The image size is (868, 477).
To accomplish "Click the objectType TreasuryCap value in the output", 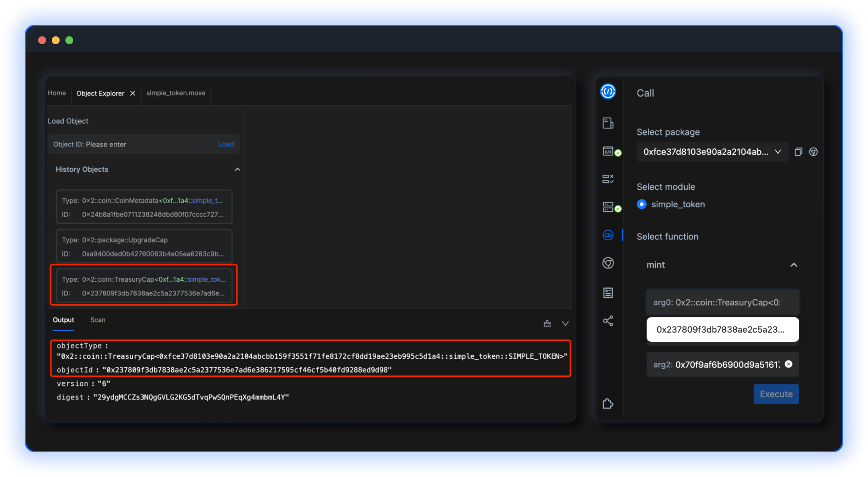I will click(x=312, y=356).
